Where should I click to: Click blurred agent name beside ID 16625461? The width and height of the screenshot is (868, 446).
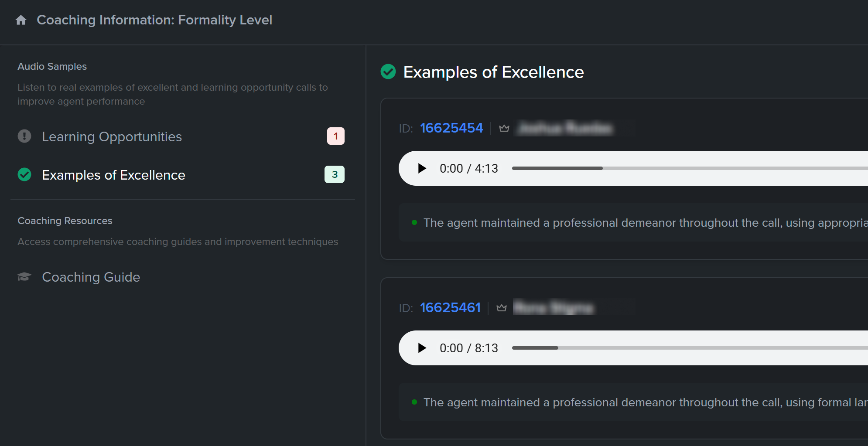point(554,308)
